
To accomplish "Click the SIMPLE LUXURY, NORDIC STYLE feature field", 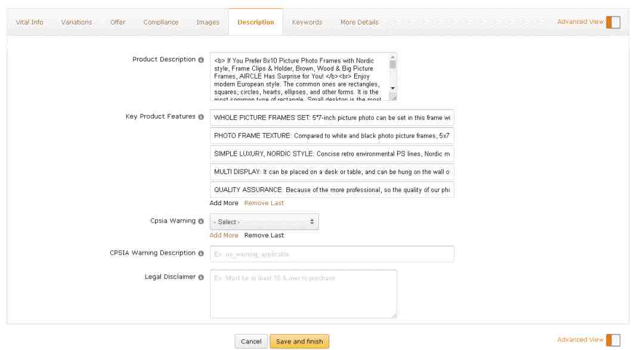I will tap(332, 154).
